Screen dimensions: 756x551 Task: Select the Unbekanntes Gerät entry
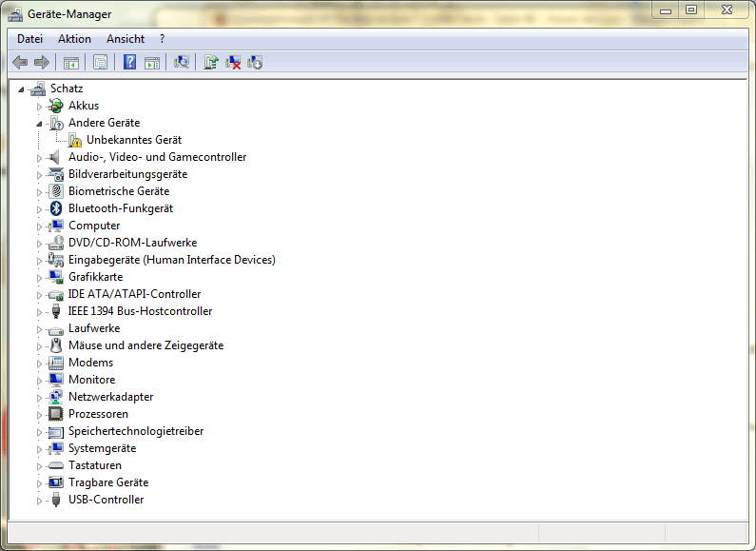click(134, 140)
